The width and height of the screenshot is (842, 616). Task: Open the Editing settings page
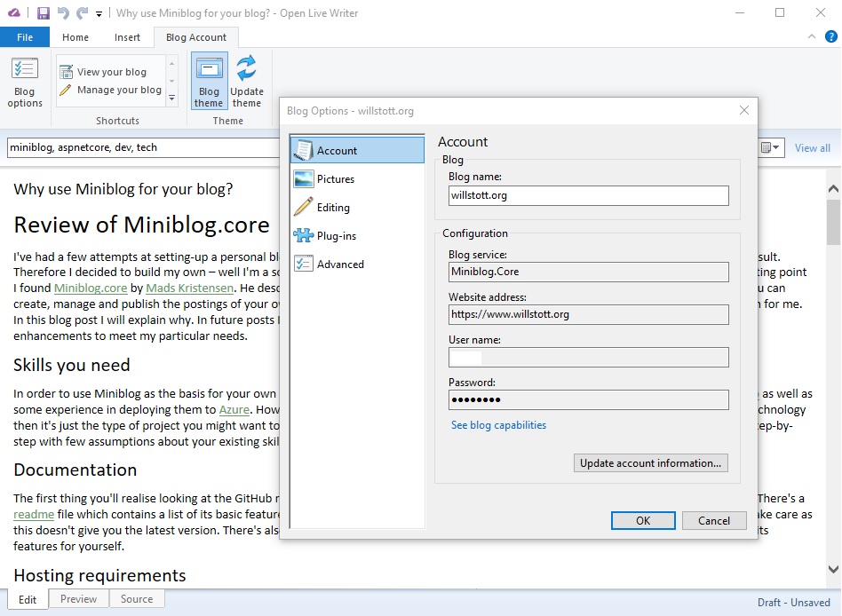click(335, 207)
